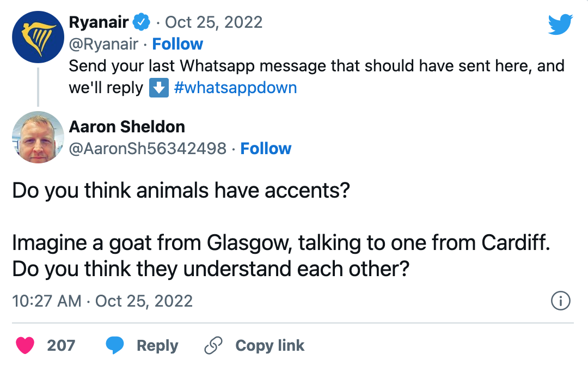
Task: Open the Twitter info circle icon
Action: pyautogui.click(x=560, y=301)
